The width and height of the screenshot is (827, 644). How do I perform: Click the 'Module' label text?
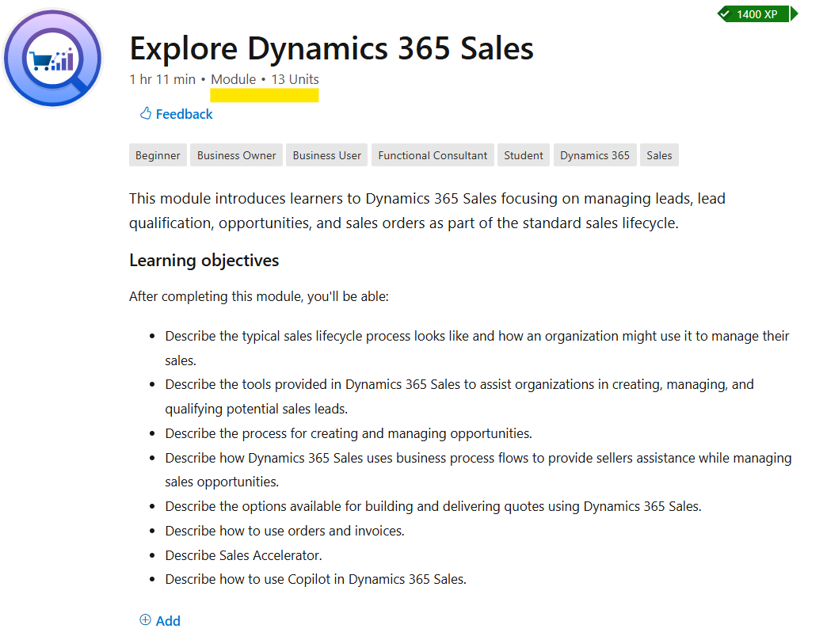pos(233,79)
